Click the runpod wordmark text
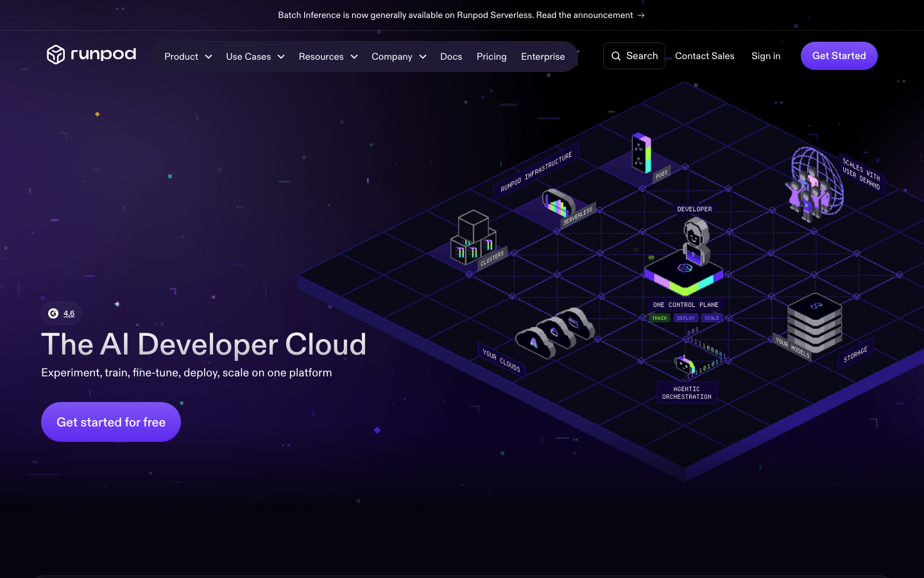Viewport: 924px width, 578px height. (103, 54)
